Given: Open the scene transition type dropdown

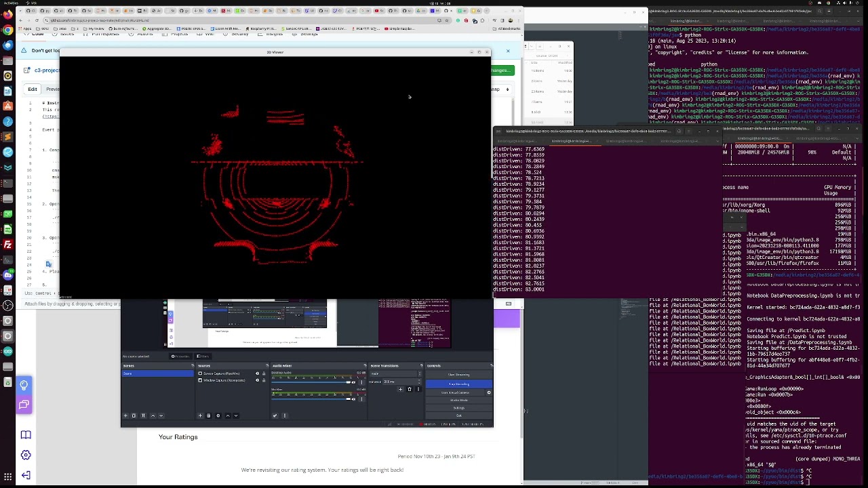Looking at the screenshot, I should tap(395, 373).
